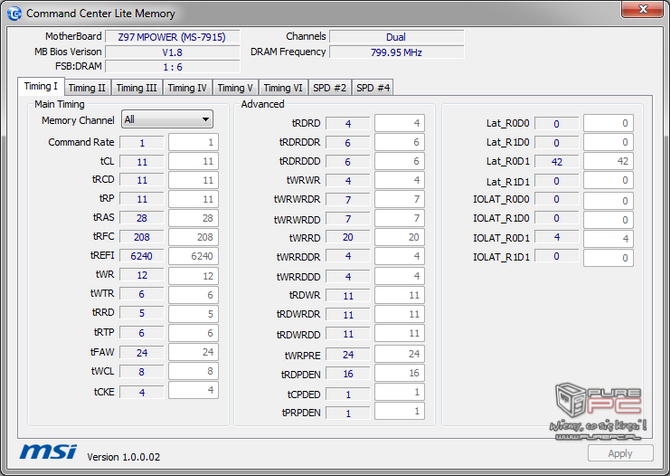Go to the Timing VI tab
Screen dimensions: 670x476
click(x=284, y=88)
